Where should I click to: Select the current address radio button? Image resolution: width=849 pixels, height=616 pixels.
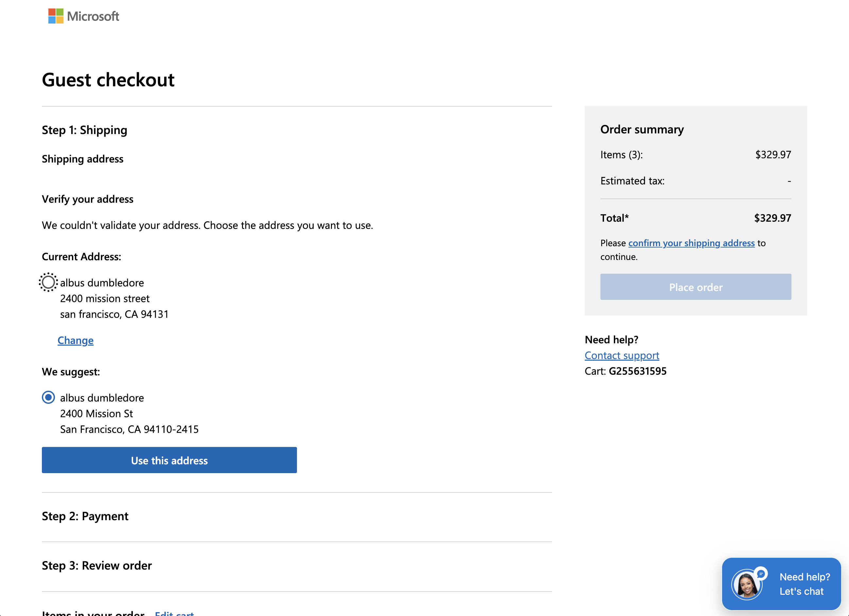coord(48,282)
